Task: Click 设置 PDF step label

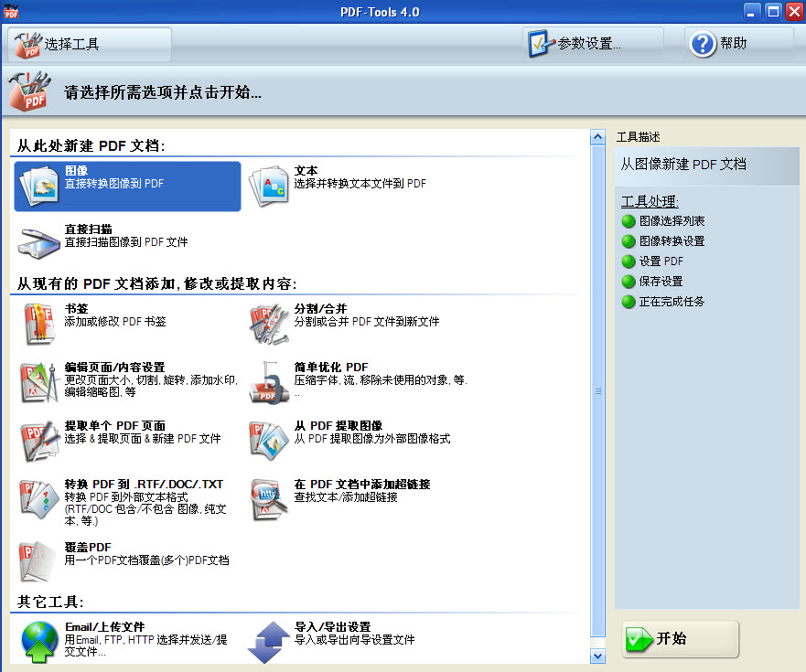Action: tap(661, 261)
